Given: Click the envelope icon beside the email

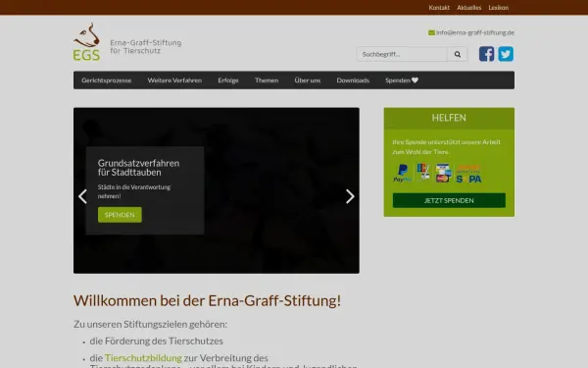Looking at the screenshot, I should pos(431,32).
